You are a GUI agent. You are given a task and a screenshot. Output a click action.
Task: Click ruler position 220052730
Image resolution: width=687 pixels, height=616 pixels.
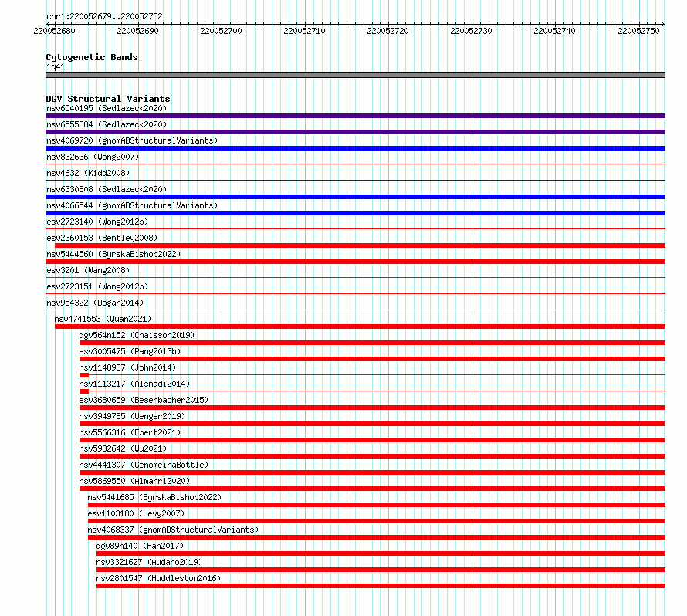471,31
